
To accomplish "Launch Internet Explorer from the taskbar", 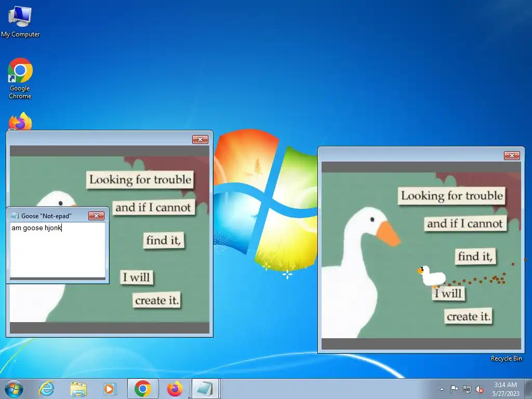I will click(46, 389).
